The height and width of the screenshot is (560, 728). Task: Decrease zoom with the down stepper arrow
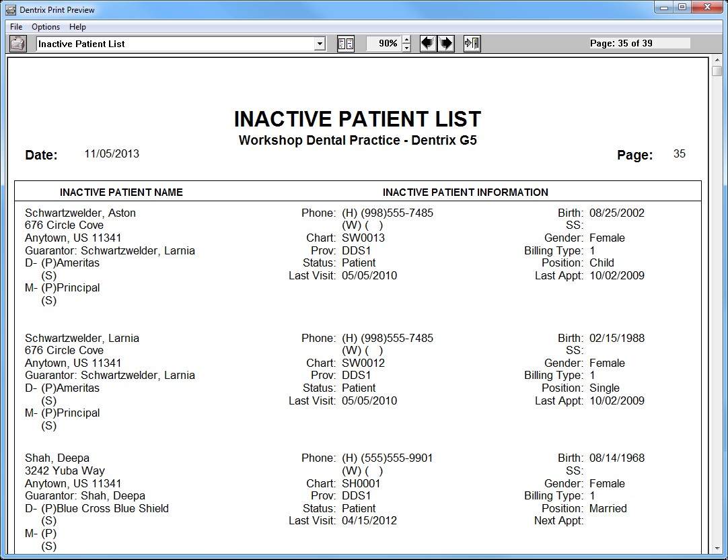point(406,46)
